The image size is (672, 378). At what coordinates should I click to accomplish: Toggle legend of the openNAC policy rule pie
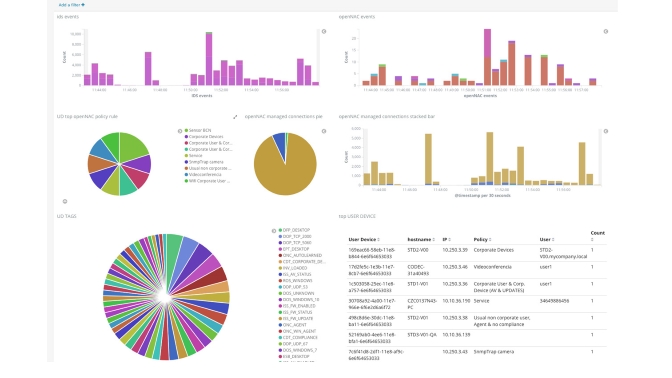click(x=180, y=131)
